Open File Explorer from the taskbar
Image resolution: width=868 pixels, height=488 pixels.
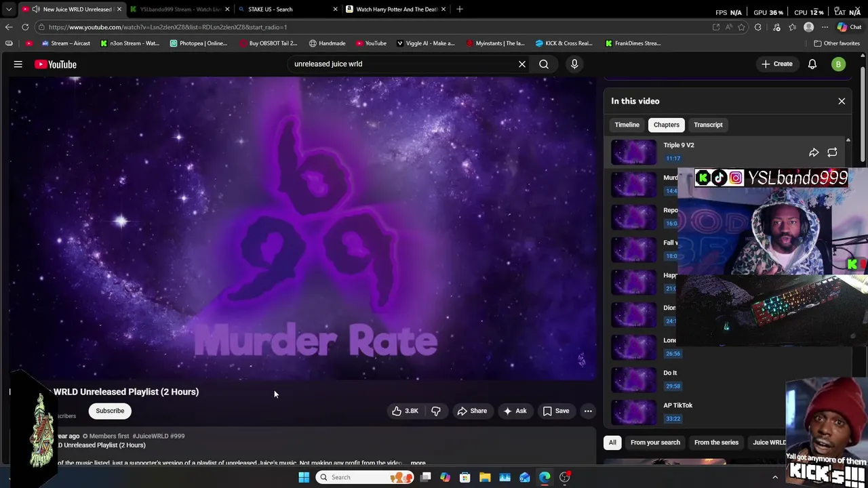click(x=485, y=477)
